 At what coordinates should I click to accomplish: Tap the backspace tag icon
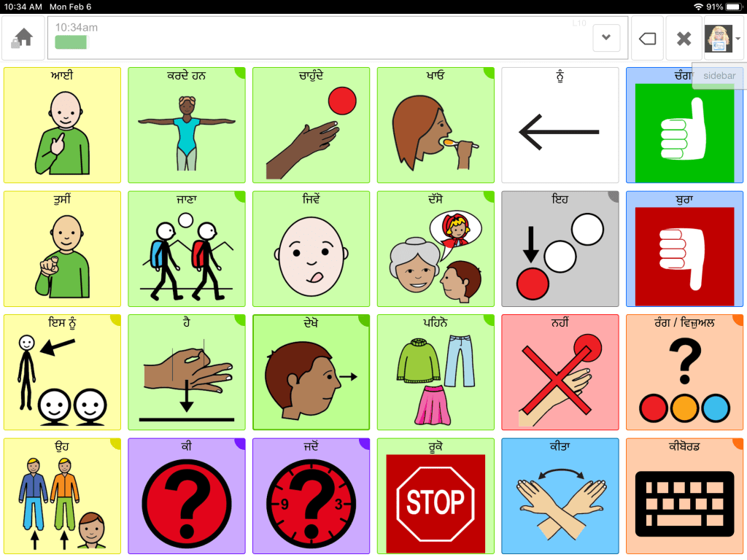pyautogui.click(x=647, y=38)
